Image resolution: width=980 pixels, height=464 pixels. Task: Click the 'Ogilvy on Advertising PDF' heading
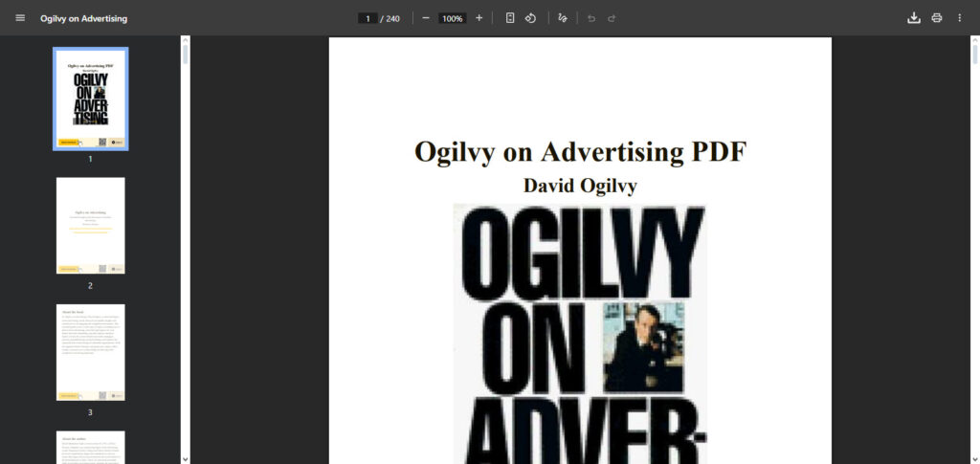coord(581,152)
